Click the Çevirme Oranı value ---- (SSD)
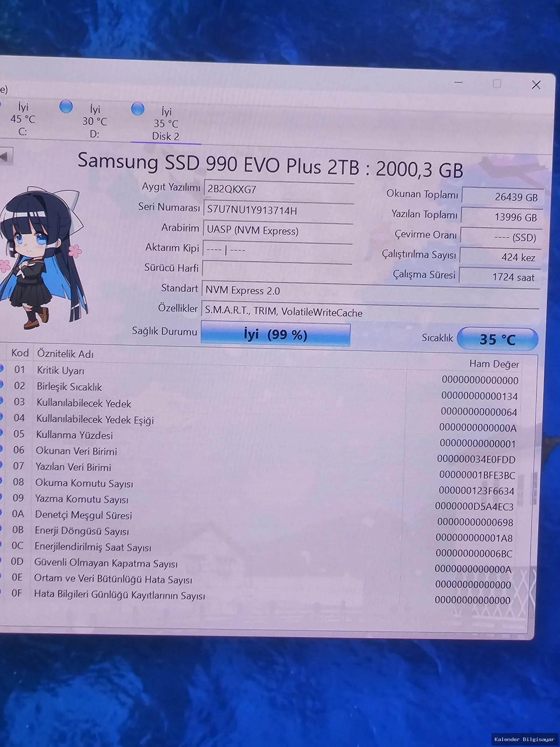The height and width of the screenshot is (747, 560). (x=501, y=237)
